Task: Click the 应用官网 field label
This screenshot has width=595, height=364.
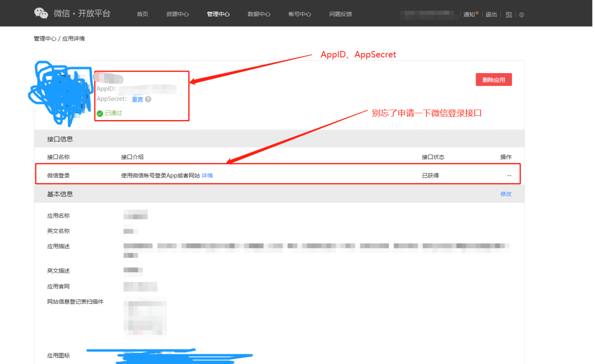Action: point(58,287)
